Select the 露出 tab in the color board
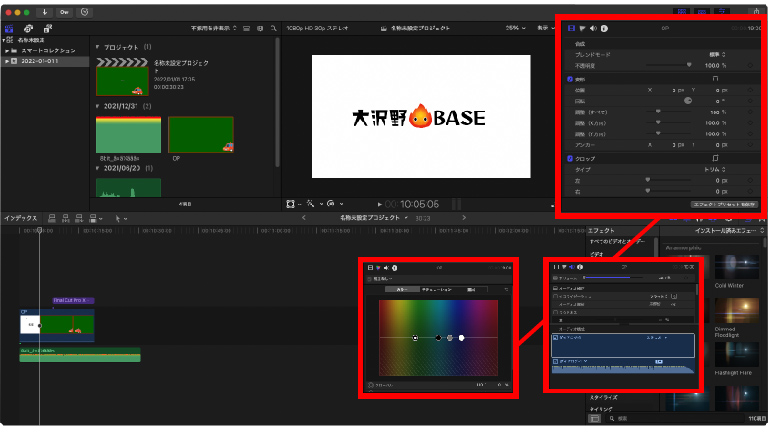This screenshot has height=432, width=768. point(471,289)
